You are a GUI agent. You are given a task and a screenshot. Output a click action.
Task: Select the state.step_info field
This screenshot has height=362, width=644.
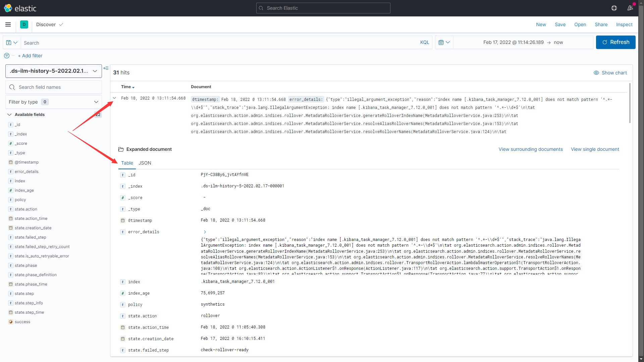click(29, 303)
